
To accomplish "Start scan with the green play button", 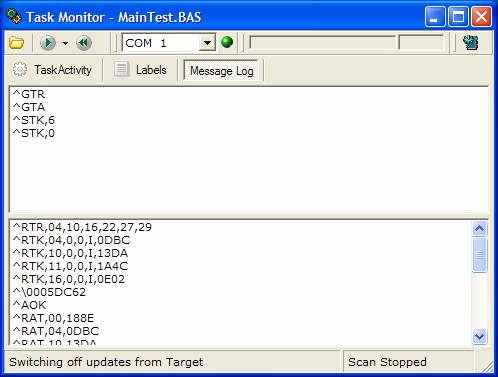I will 48,43.
